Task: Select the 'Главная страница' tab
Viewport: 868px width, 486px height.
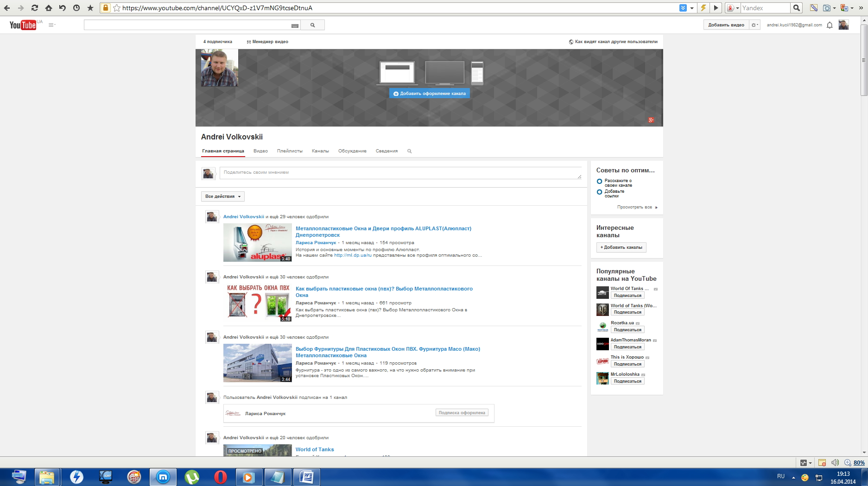Action: 223,151
